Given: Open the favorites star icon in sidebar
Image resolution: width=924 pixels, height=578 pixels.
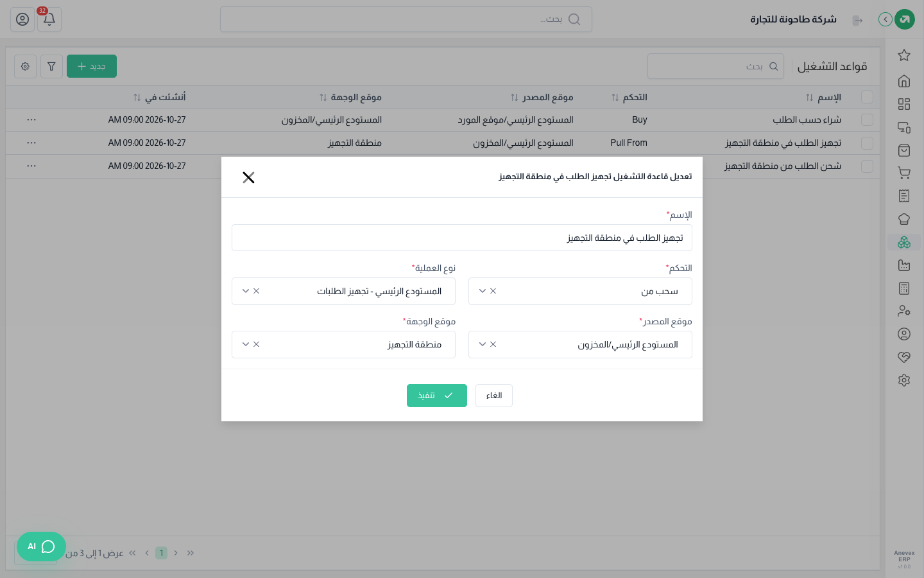Looking at the screenshot, I should [904, 55].
